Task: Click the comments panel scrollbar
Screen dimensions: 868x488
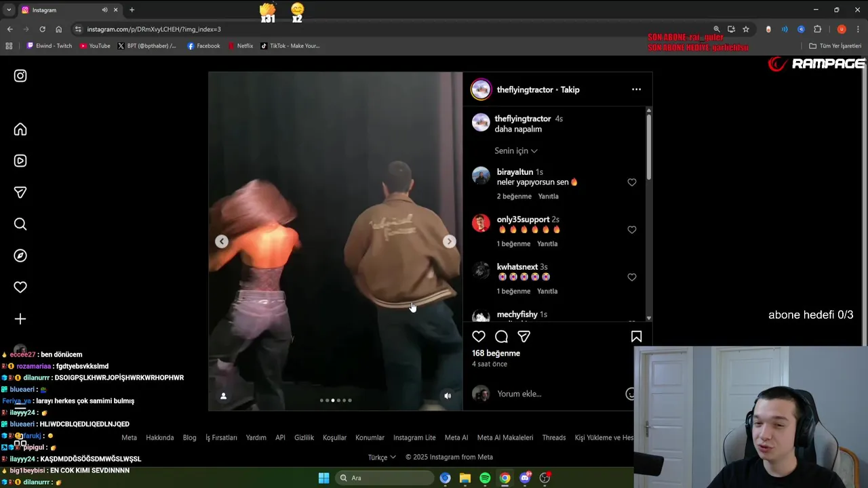Action: tap(648, 146)
